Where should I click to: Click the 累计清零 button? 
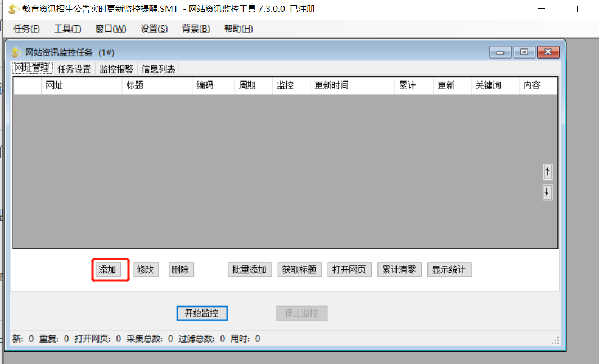click(399, 269)
